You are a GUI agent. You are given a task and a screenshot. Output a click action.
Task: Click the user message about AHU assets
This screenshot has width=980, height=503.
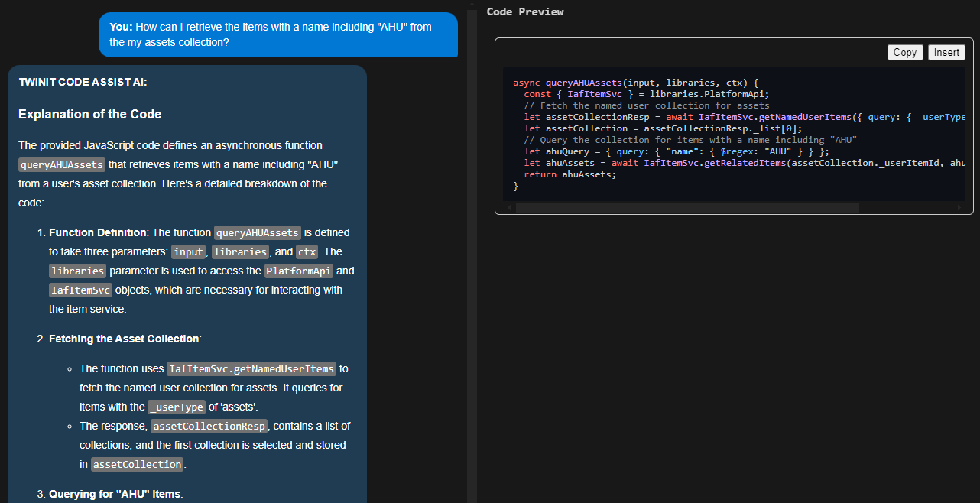coord(278,34)
